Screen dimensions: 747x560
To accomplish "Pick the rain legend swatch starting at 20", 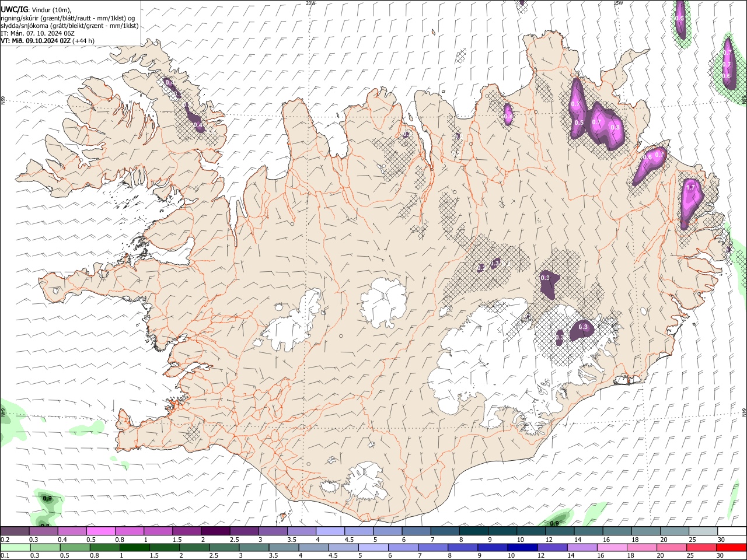I will (x=671, y=547).
